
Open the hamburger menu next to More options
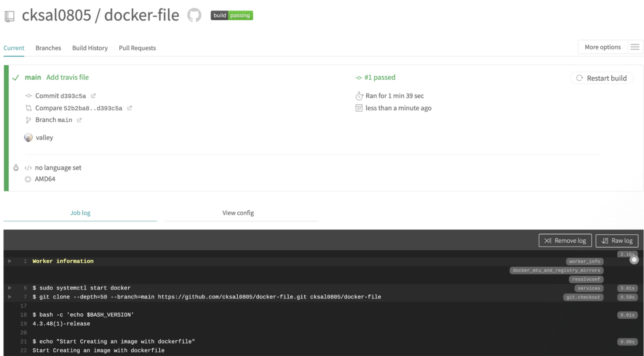click(x=635, y=47)
